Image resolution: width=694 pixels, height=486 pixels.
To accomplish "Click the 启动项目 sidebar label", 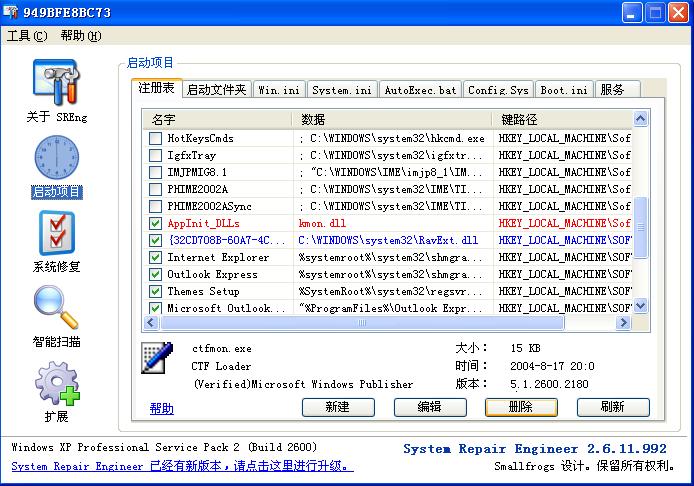I will pos(57,192).
